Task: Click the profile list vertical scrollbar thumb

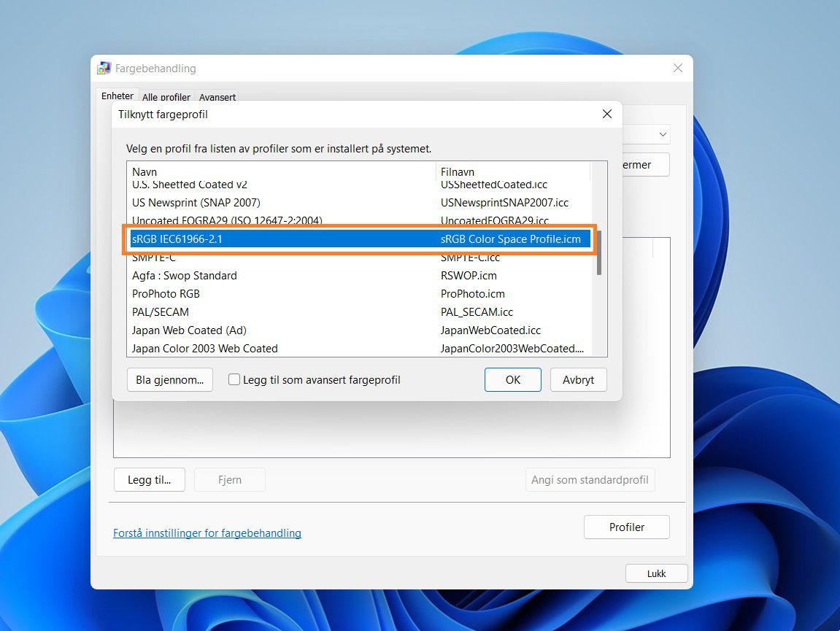Action: point(599,253)
